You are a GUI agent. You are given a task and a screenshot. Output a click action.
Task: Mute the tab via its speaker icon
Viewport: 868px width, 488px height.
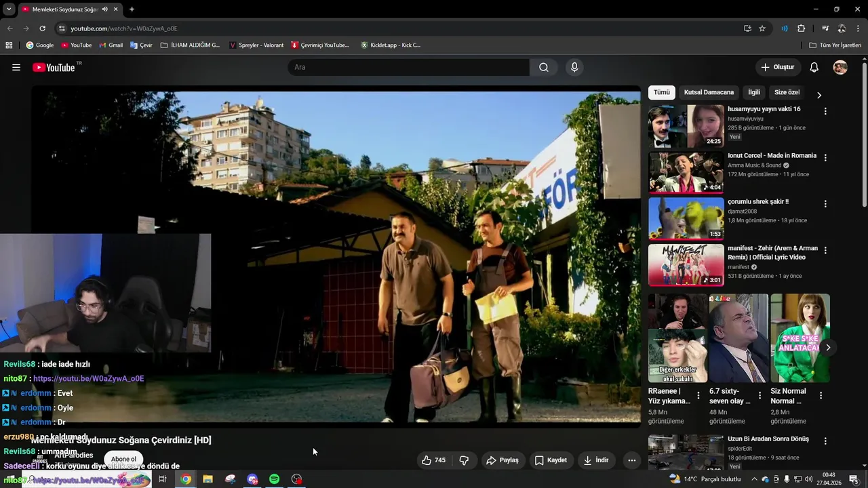click(104, 9)
